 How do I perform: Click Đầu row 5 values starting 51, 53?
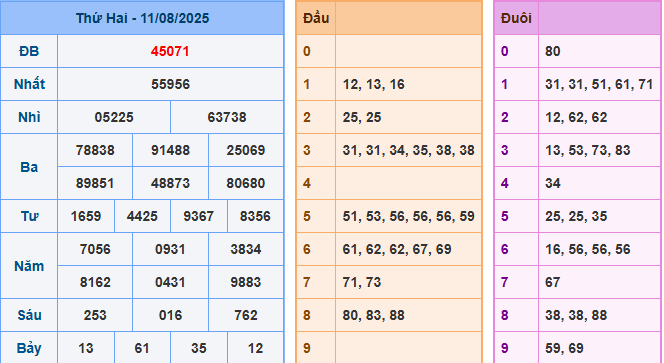click(409, 216)
